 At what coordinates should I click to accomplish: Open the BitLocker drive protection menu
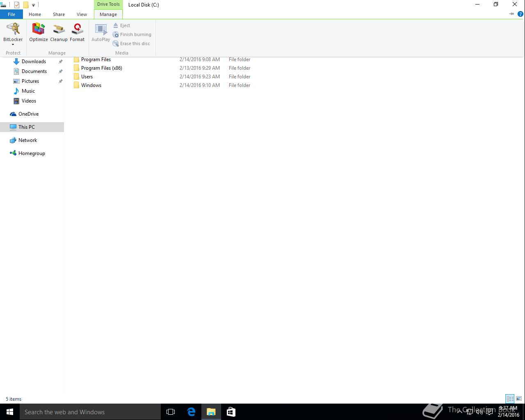[x=13, y=34]
